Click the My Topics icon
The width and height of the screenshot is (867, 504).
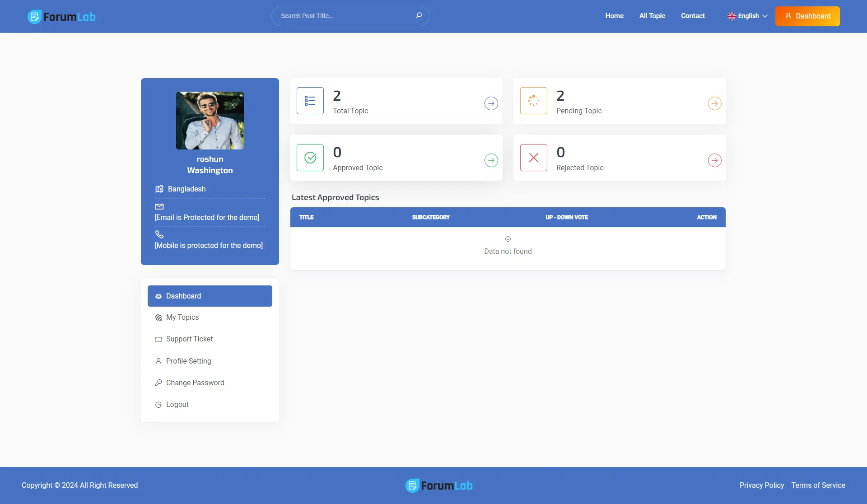coord(158,318)
